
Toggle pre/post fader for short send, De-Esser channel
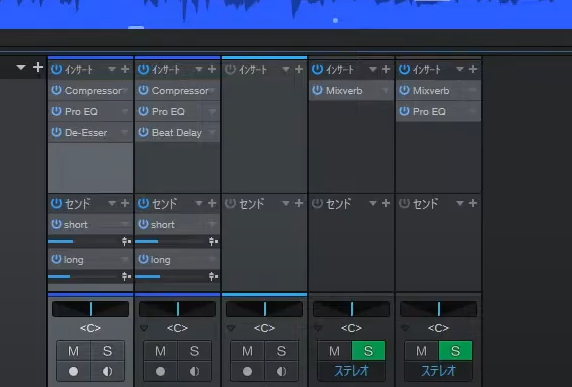click(x=126, y=241)
